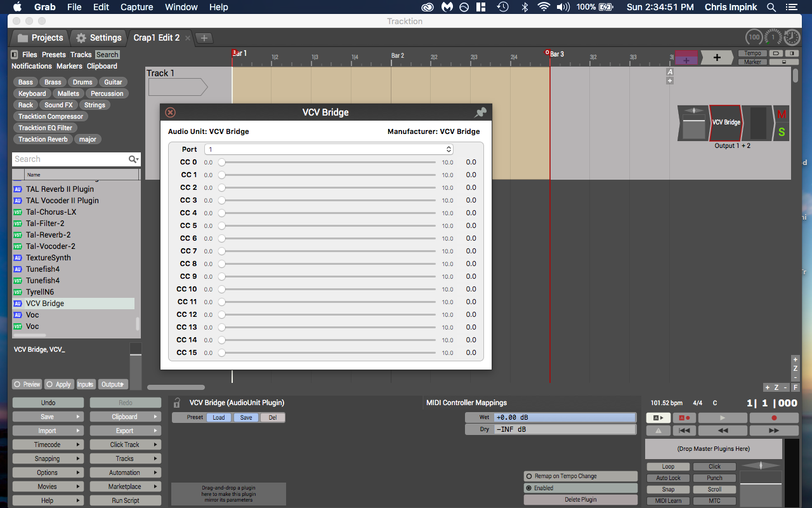Screen dimensions: 812x508
Task: Click the Delete Plugin button
Action: [580, 500]
